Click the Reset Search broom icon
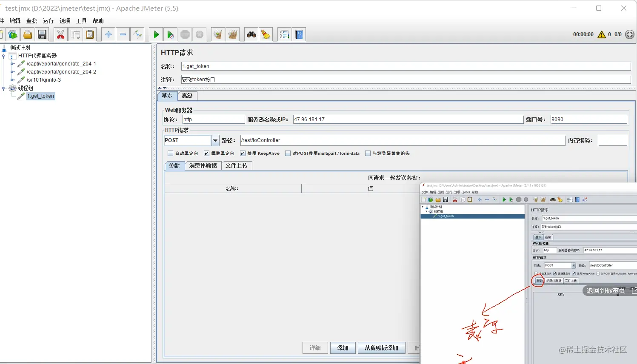Image resolution: width=637 pixels, height=364 pixels. pyautogui.click(x=266, y=34)
